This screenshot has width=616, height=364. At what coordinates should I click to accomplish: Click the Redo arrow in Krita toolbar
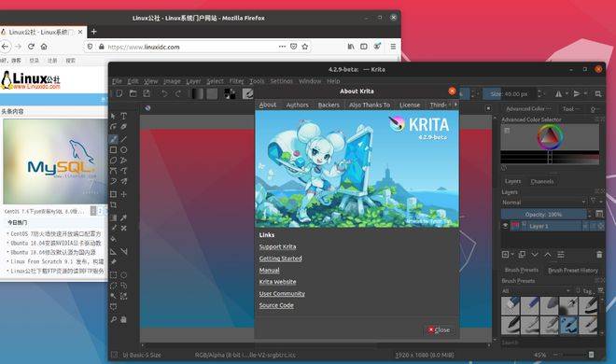(x=178, y=93)
